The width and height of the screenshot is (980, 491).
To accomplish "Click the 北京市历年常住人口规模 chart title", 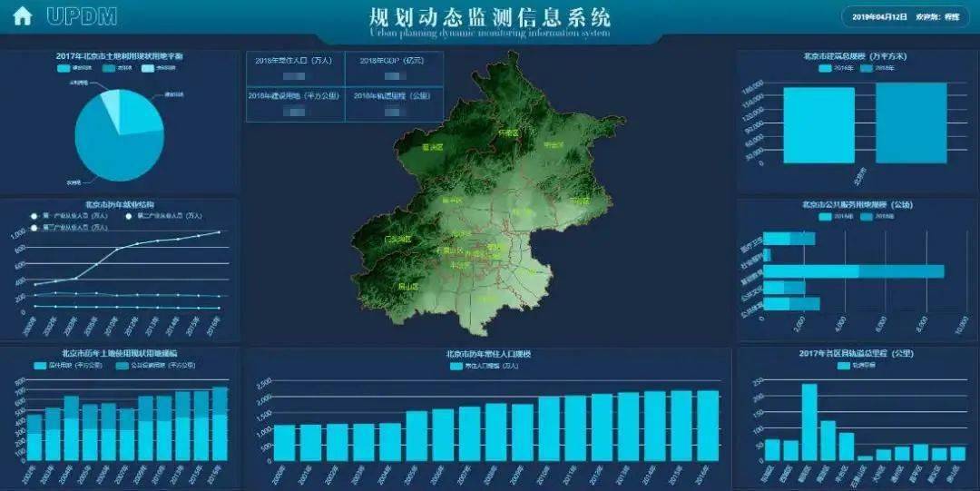I will [488, 354].
